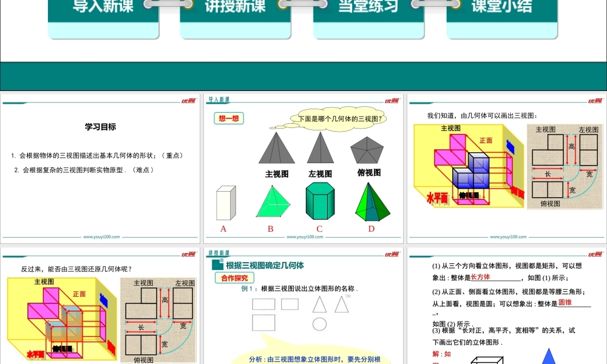Open youyi100.com link on 学习目标 slide

(101, 237)
